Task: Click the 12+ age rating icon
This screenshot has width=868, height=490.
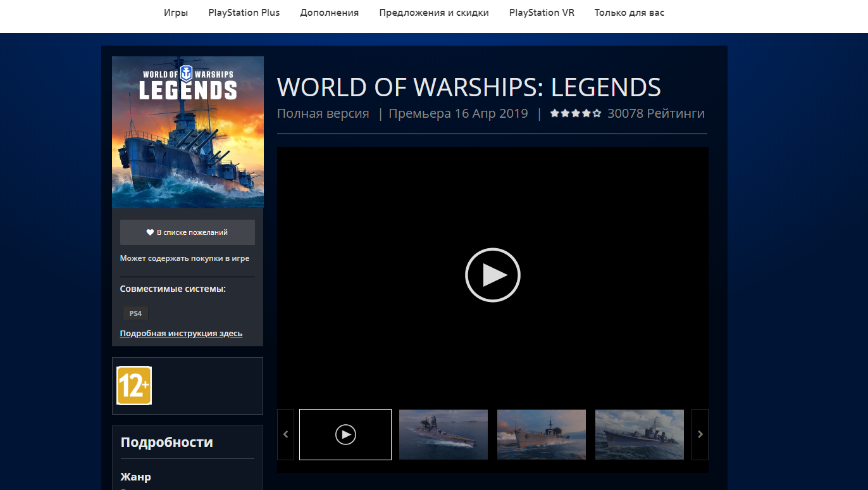Action: (134, 386)
